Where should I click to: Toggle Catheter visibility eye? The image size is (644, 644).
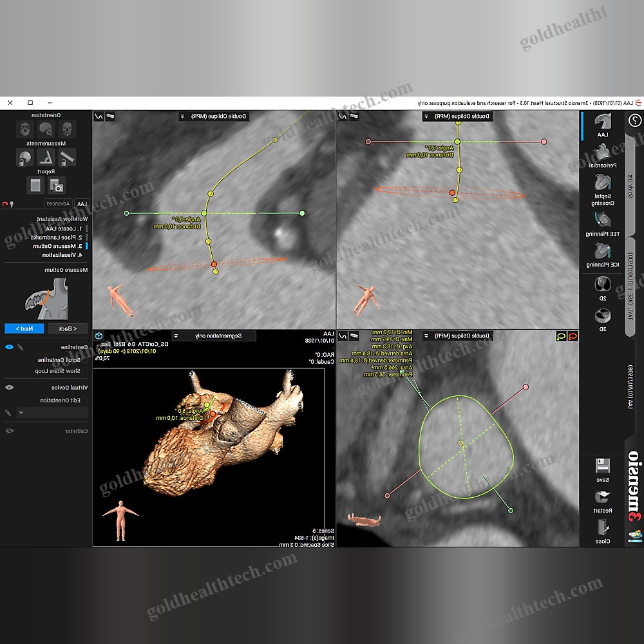point(9,431)
